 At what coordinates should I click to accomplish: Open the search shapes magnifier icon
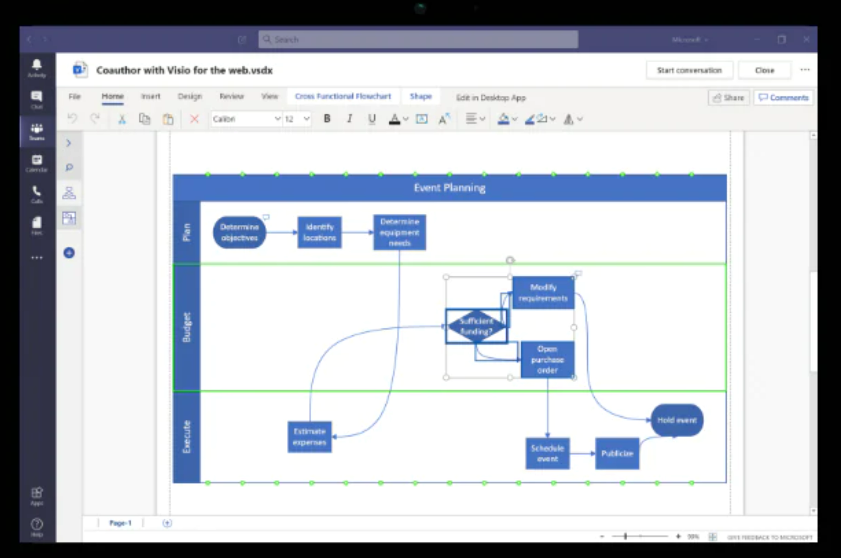(x=69, y=168)
